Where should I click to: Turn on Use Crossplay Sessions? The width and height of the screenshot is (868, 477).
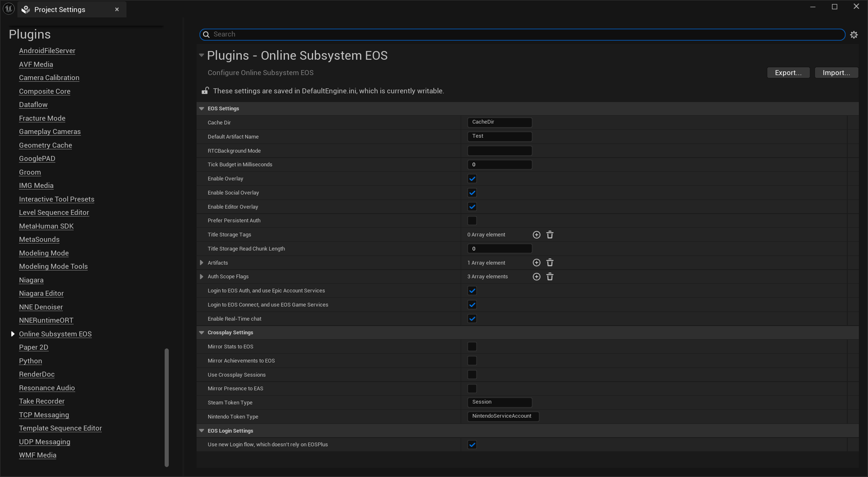coord(472,375)
